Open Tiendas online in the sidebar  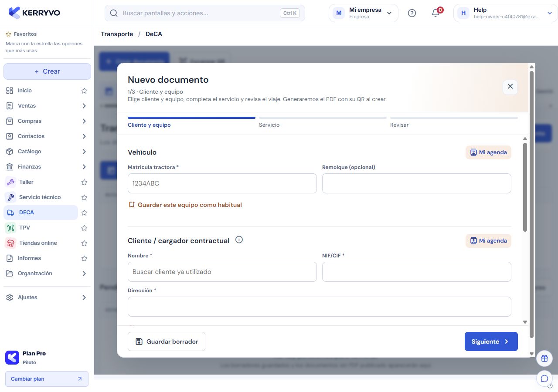click(x=41, y=243)
